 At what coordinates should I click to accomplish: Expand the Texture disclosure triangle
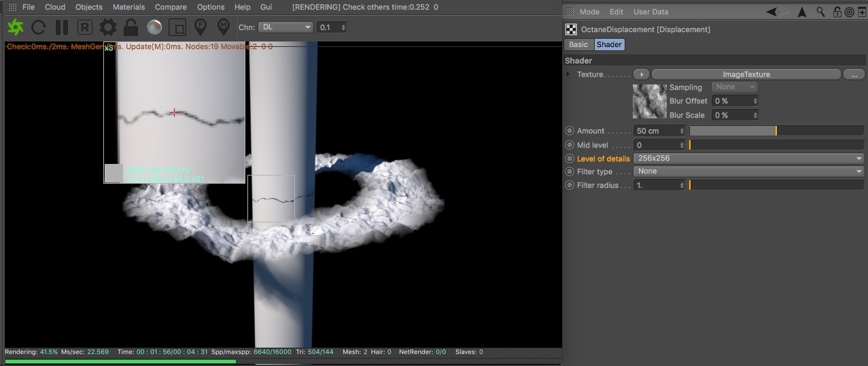[568, 73]
